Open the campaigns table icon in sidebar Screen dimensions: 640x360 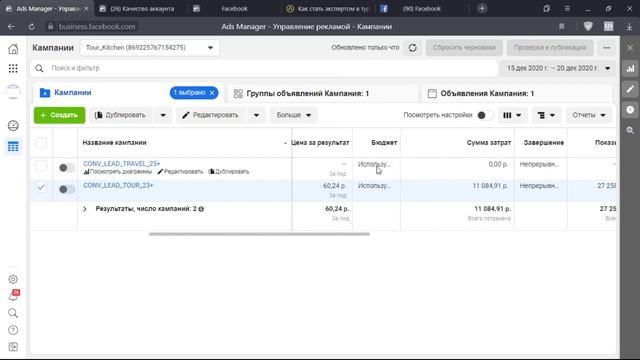pos(13,147)
